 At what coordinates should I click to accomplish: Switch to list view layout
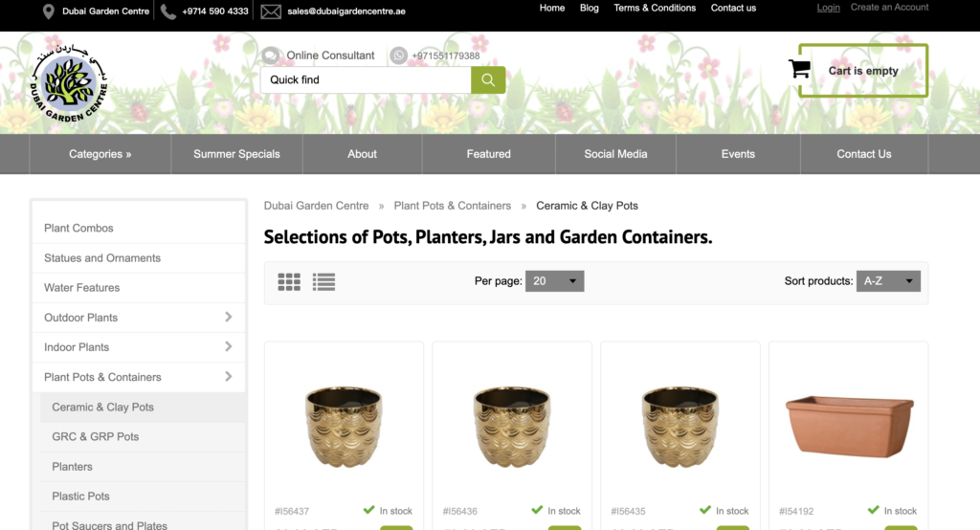[x=323, y=282]
